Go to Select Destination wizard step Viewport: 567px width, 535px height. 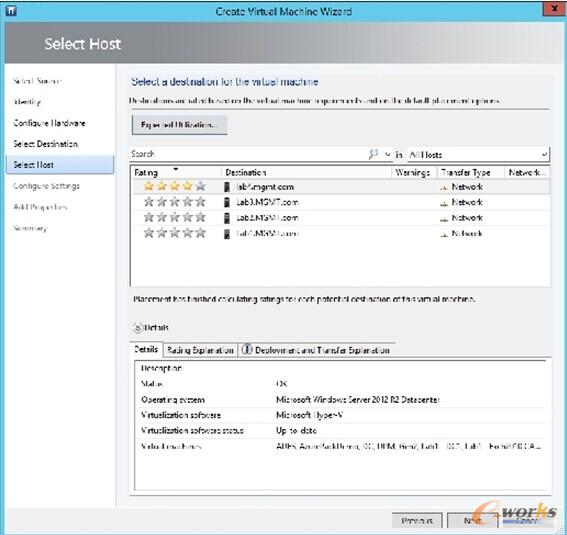coord(46,144)
